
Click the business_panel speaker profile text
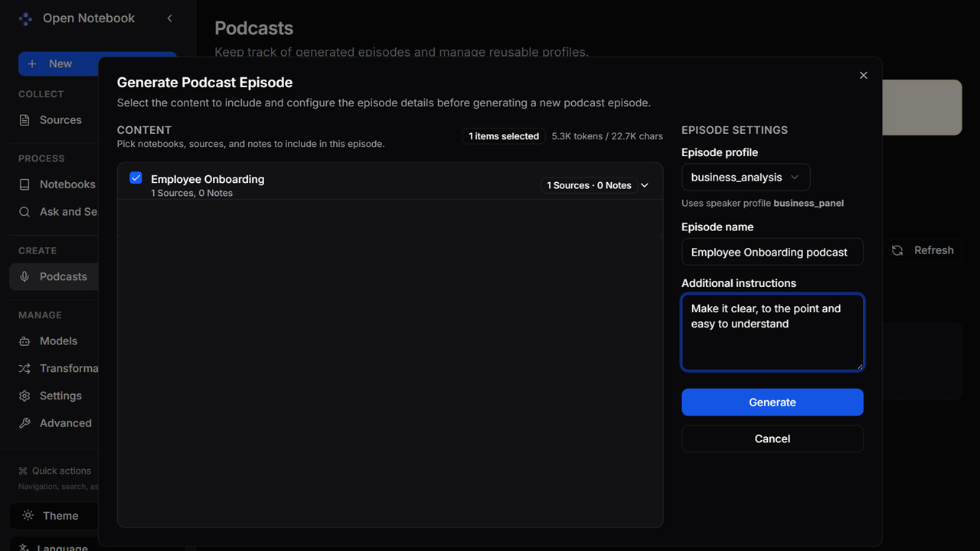808,204
